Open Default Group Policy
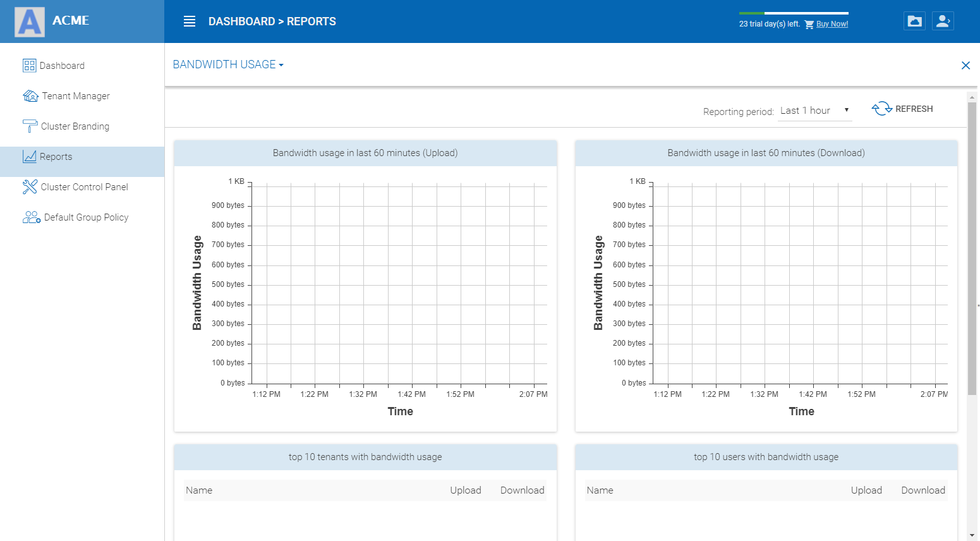 tap(82, 217)
